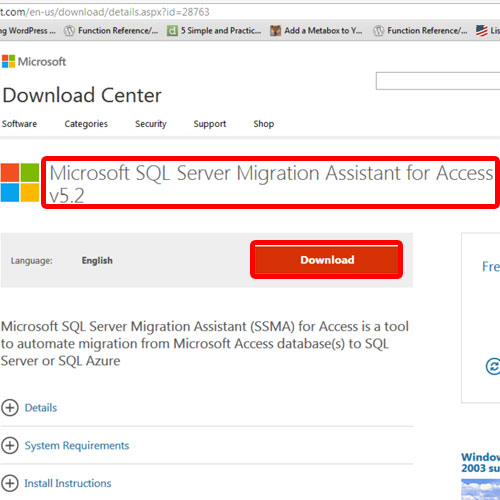Open the 'Function Reference/...' bookmark next to the flag bookmark

(420, 31)
